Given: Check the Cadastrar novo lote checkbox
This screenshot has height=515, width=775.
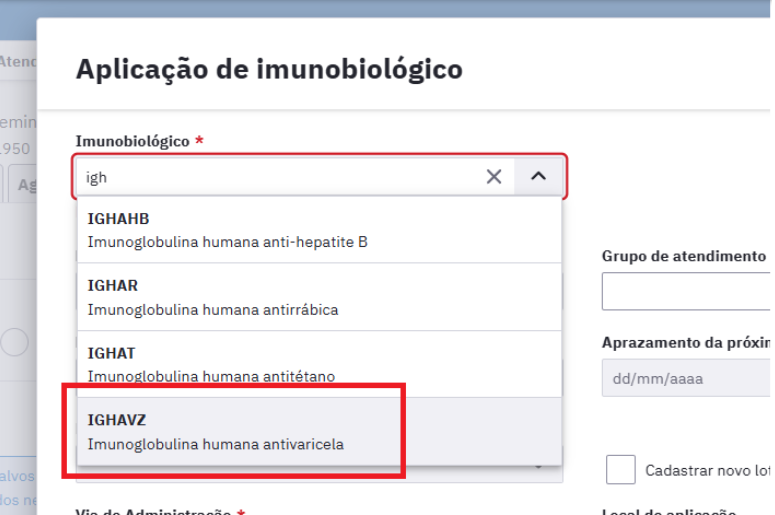Looking at the screenshot, I should point(621,469).
